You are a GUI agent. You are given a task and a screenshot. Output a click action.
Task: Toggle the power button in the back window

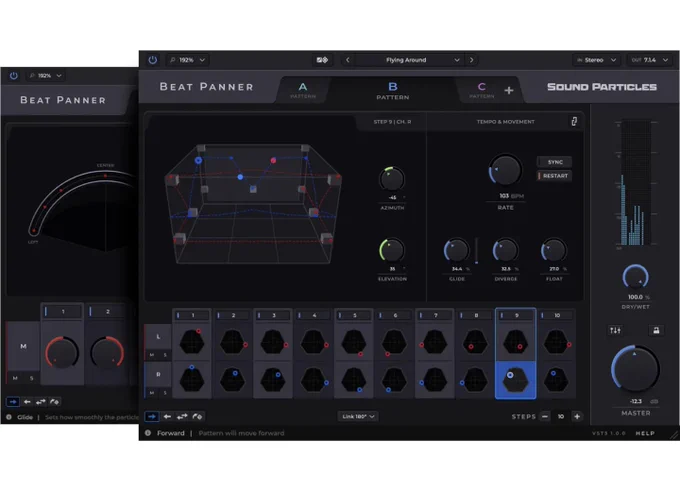click(x=14, y=75)
